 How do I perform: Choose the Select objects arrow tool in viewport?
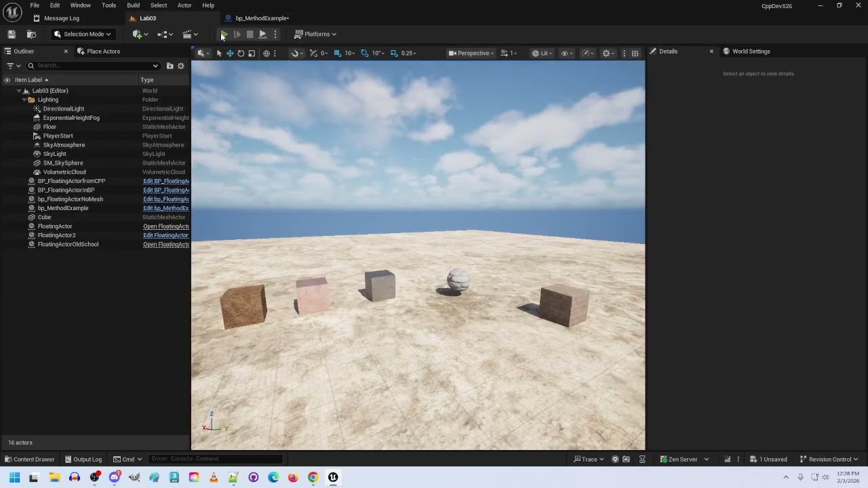click(x=219, y=53)
